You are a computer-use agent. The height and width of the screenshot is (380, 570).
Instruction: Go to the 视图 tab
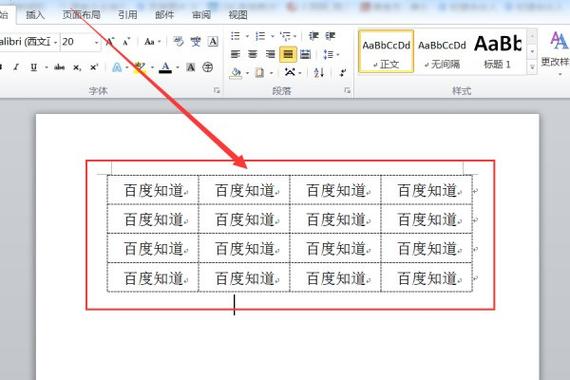(238, 15)
